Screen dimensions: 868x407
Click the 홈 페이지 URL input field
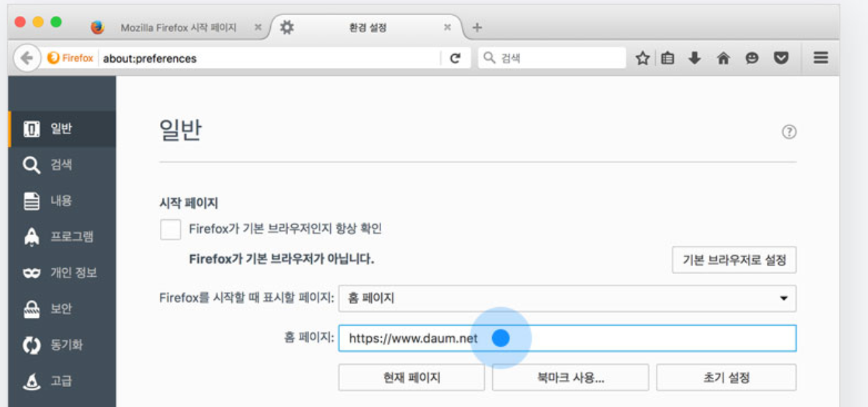click(x=567, y=338)
